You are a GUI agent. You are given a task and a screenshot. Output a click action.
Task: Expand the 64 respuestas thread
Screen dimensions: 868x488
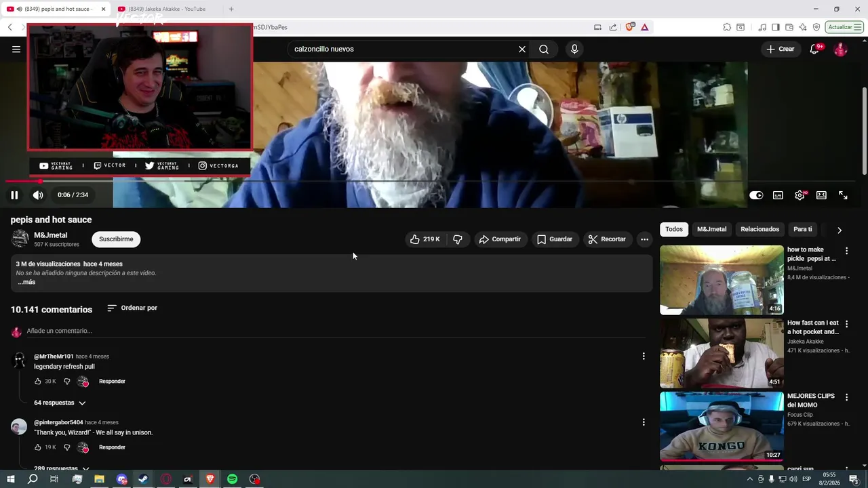(60, 403)
